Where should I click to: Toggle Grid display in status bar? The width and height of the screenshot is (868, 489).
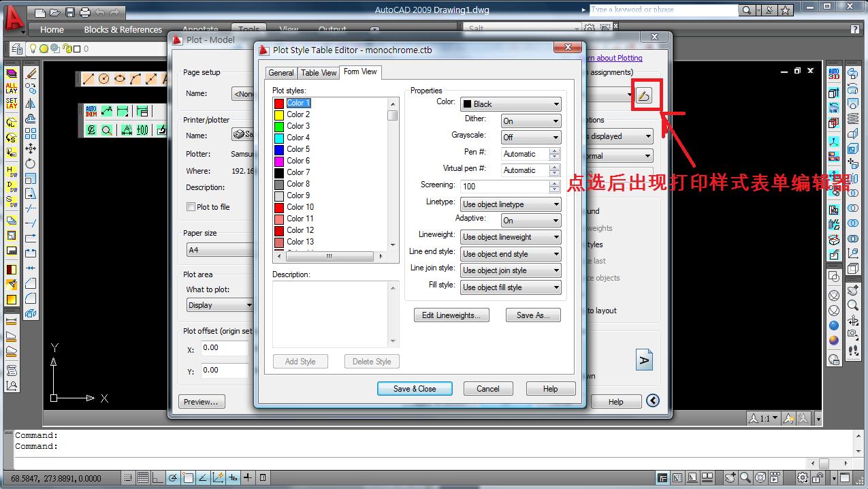coord(143,478)
